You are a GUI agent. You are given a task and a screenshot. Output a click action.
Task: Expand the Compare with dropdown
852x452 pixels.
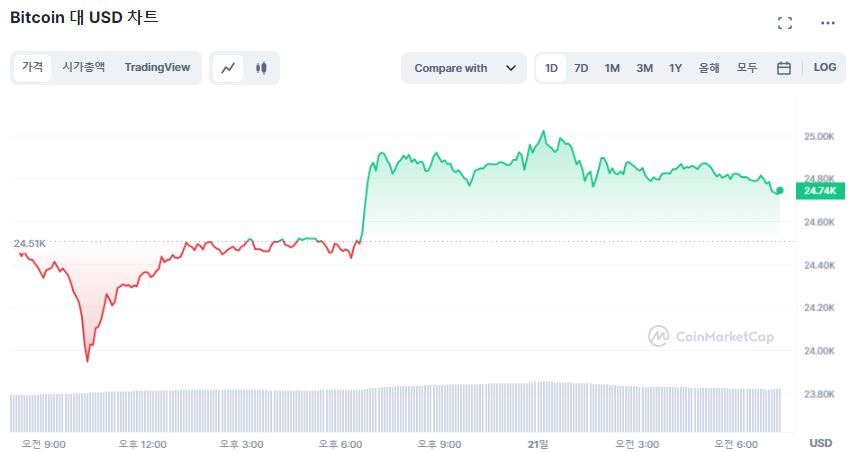(x=463, y=68)
